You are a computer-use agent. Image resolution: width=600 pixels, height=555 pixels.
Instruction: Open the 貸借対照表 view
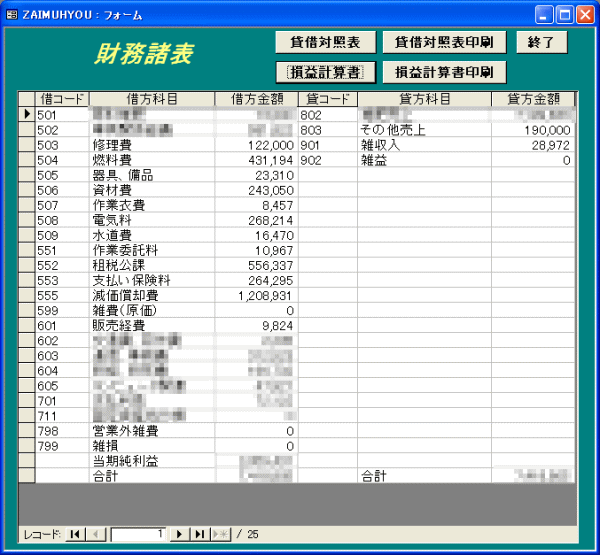point(325,42)
